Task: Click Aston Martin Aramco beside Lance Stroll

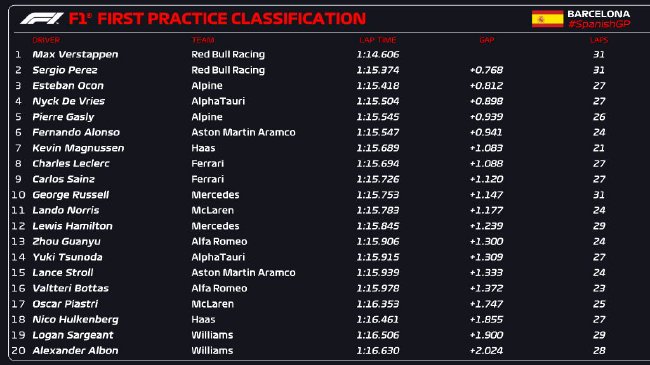Action: 243,273
